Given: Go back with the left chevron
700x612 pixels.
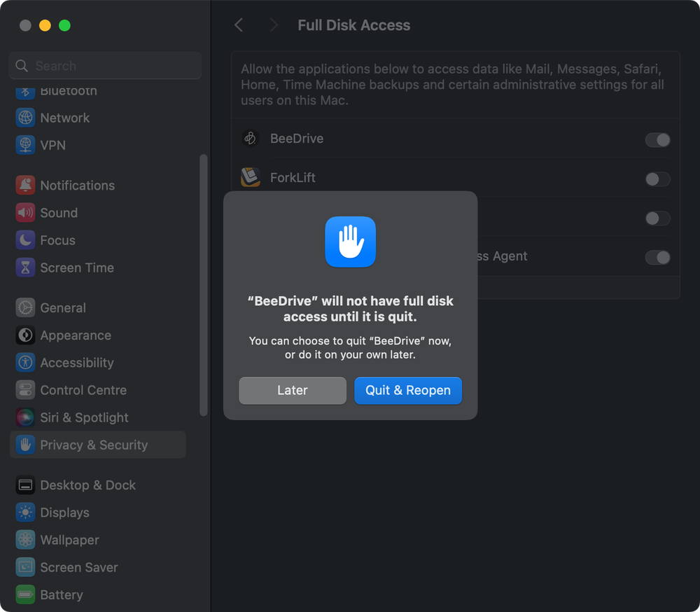Looking at the screenshot, I should pos(239,25).
